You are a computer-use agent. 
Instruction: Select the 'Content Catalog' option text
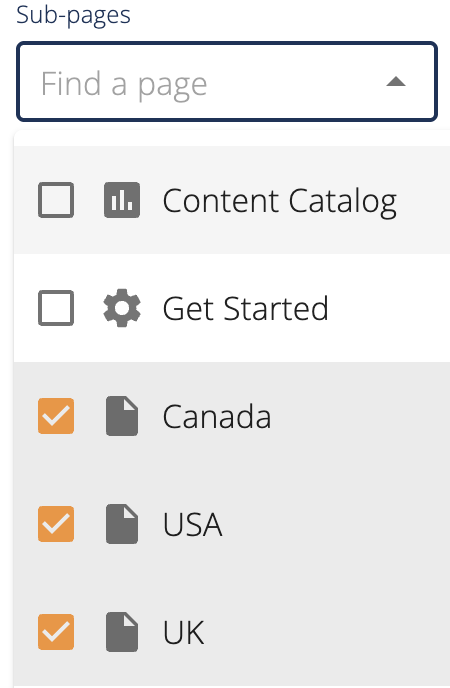click(x=280, y=201)
